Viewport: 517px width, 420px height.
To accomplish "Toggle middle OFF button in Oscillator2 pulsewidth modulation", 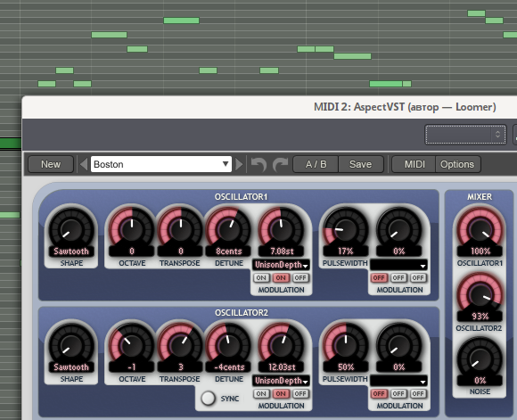I will tap(398, 393).
